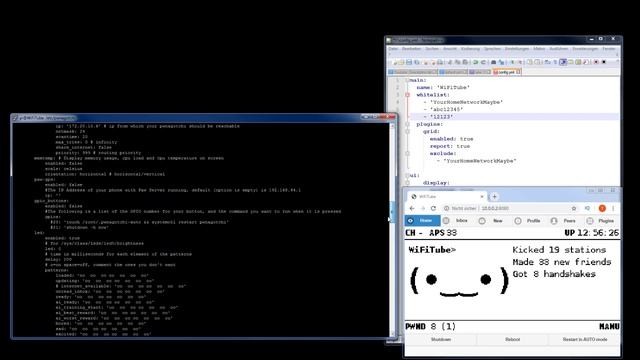Open a new browser tab with plus
The height and width of the screenshot is (360, 640).
pos(495,197)
